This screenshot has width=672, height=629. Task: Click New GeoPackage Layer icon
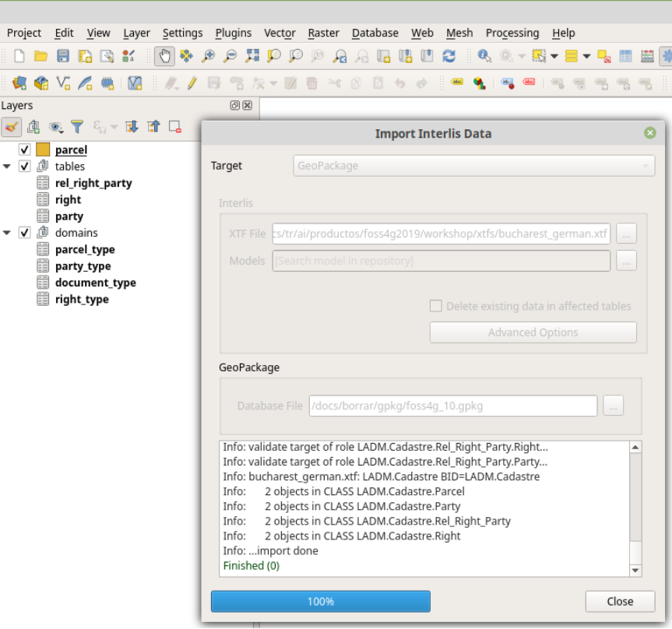tap(41, 83)
